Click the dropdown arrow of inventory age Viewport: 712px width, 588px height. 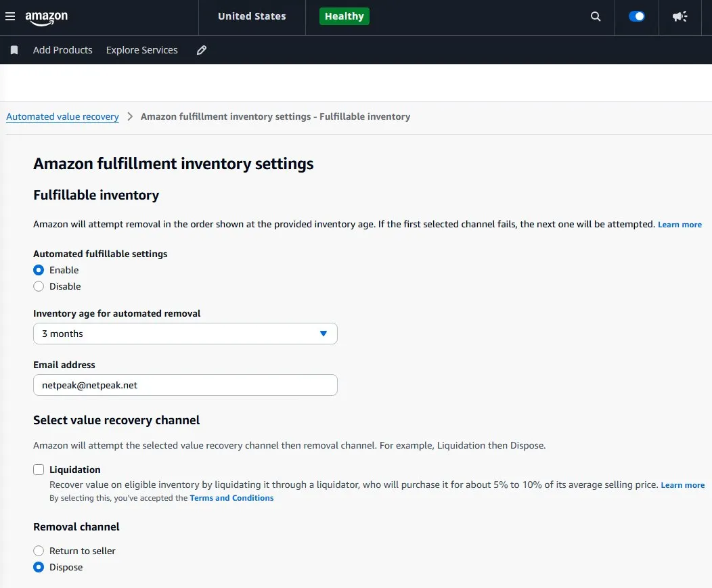tap(324, 334)
